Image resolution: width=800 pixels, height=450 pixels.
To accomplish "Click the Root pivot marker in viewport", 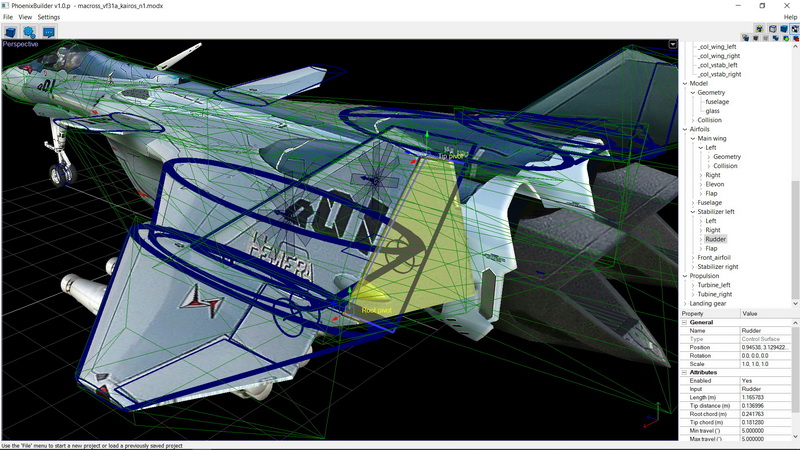I will tap(377, 310).
